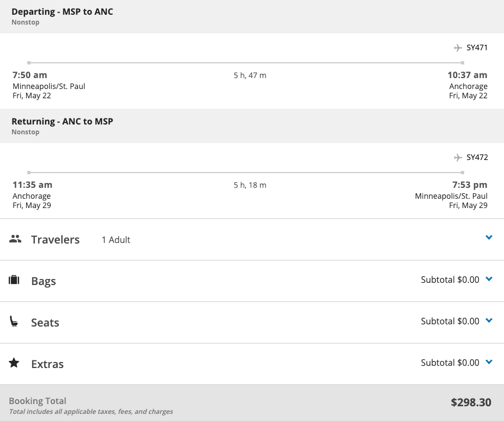This screenshot has width=504, height=421.
Task: Select flight number SY472
Action: [477, 158]
